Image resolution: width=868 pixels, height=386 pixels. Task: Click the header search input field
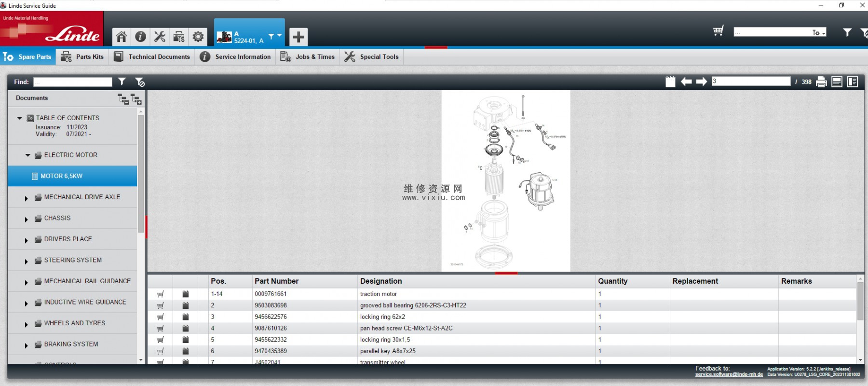[x=773, y=32]
